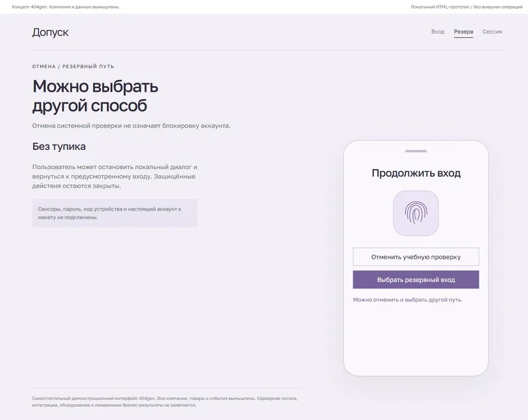Switch to the Сессия navigation tab

492,32
